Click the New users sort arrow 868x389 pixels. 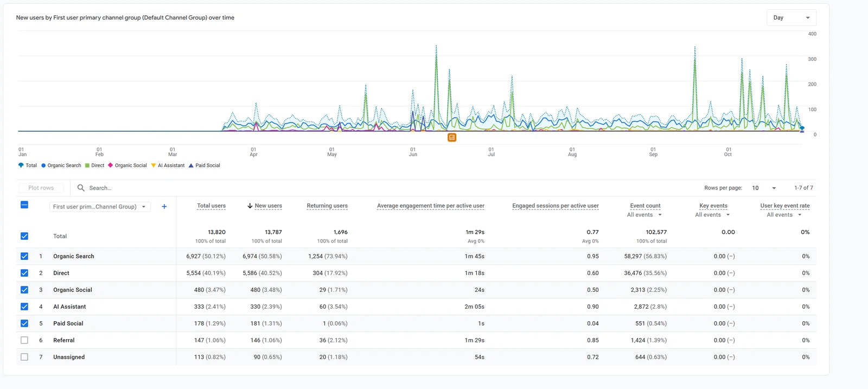pos(250,206)
